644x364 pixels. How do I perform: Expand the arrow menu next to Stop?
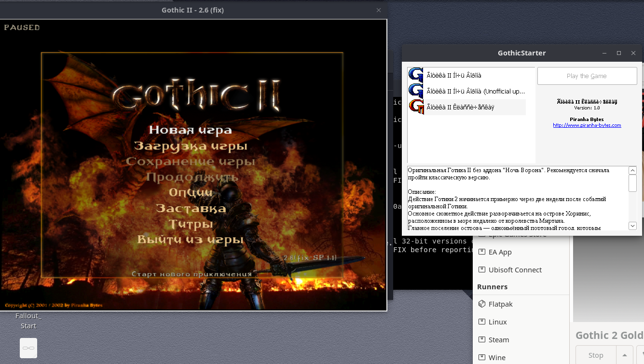pyautogui.click(x=625, y=355)
